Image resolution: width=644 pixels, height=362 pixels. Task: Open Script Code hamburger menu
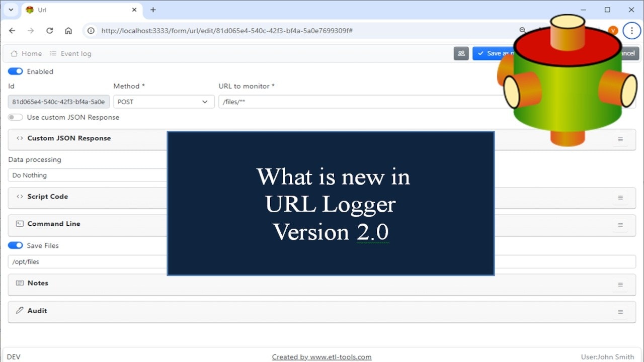pos(620,198)
